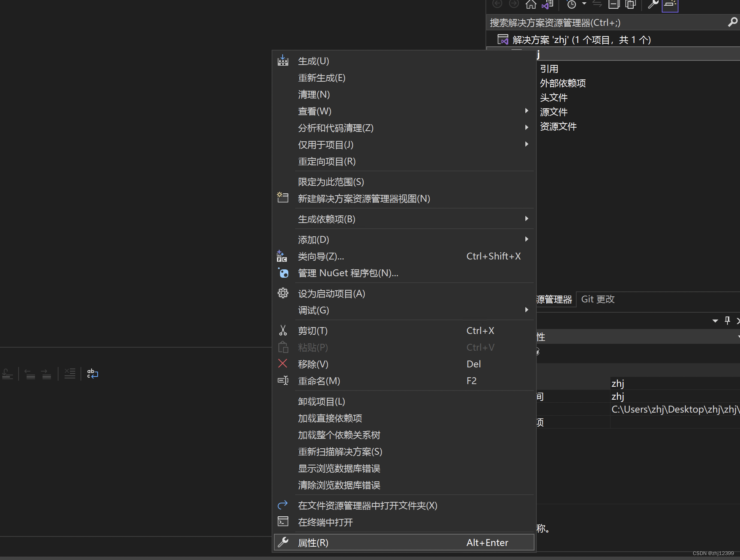Click the terminal icon for 在终端中打开
The height and width of the screenshot is (560, 740).
coord(283,521)
